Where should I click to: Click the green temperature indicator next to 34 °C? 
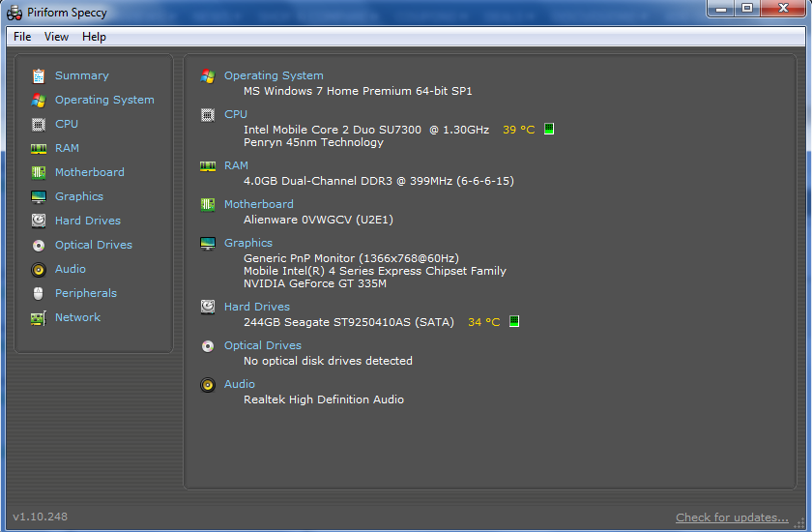pos(514,321)
